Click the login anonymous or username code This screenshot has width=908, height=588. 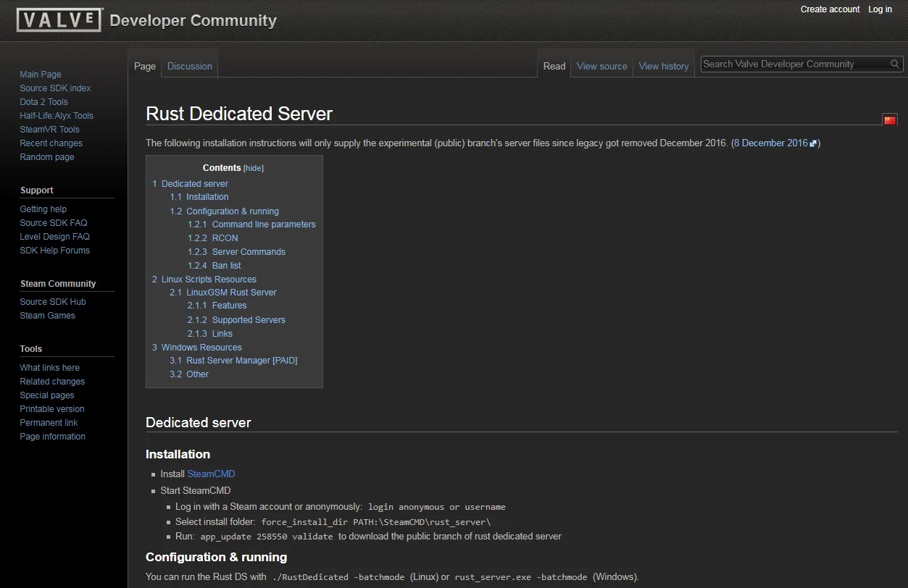click(x=437, y=507)
